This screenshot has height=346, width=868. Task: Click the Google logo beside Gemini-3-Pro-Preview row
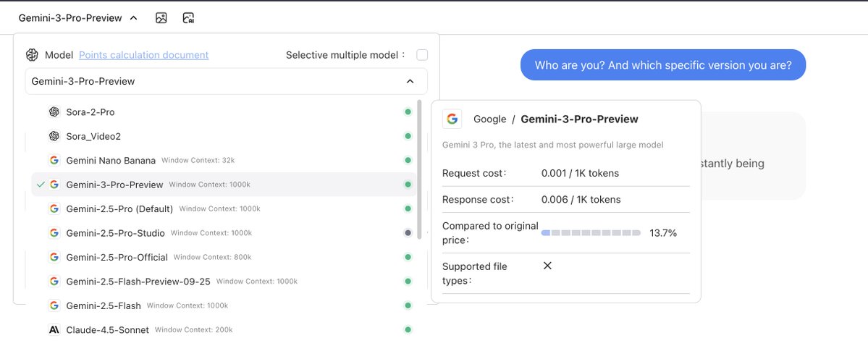54,185
